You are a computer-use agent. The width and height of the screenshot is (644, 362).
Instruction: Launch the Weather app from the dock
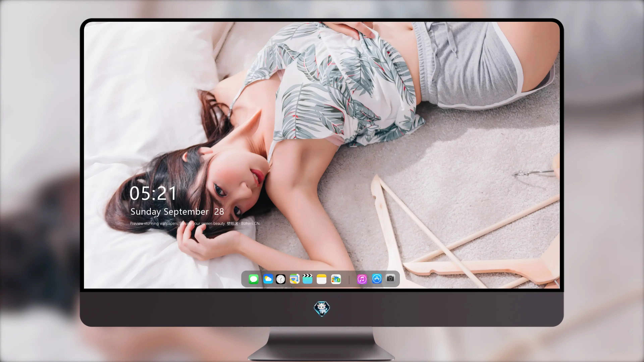[x=268, y=279]
